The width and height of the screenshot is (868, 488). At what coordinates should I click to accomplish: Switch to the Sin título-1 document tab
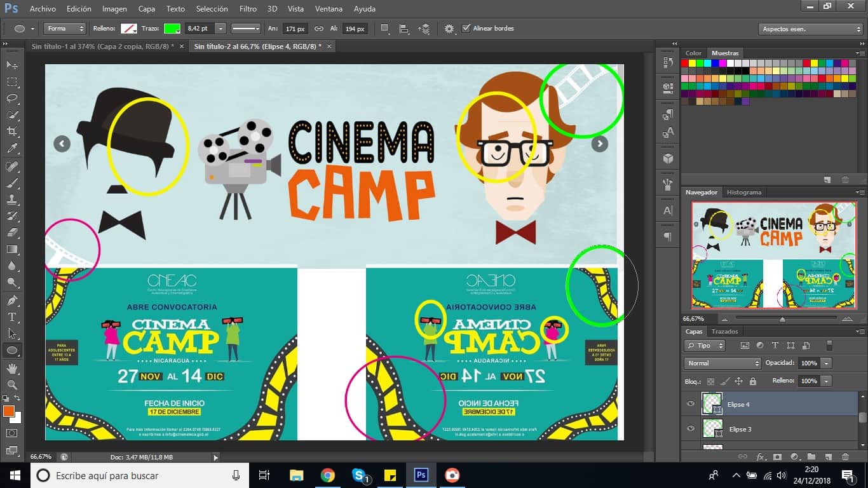[x=102, y=46]
